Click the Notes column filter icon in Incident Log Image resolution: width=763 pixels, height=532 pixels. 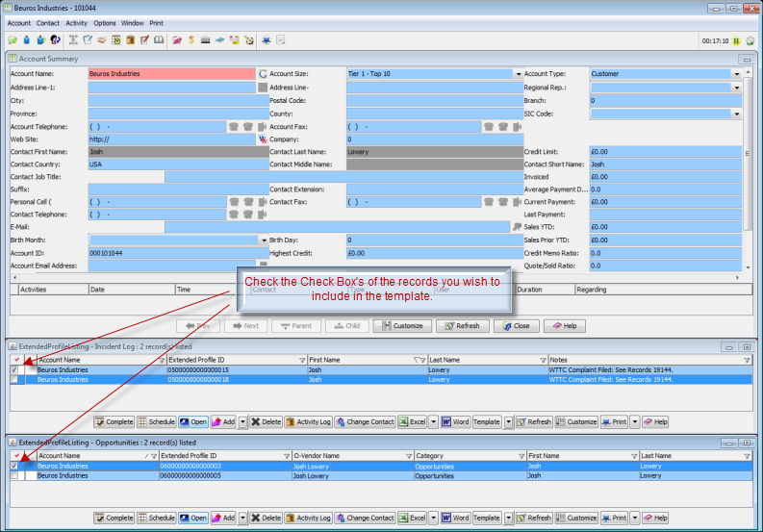[x=747, y=360]
